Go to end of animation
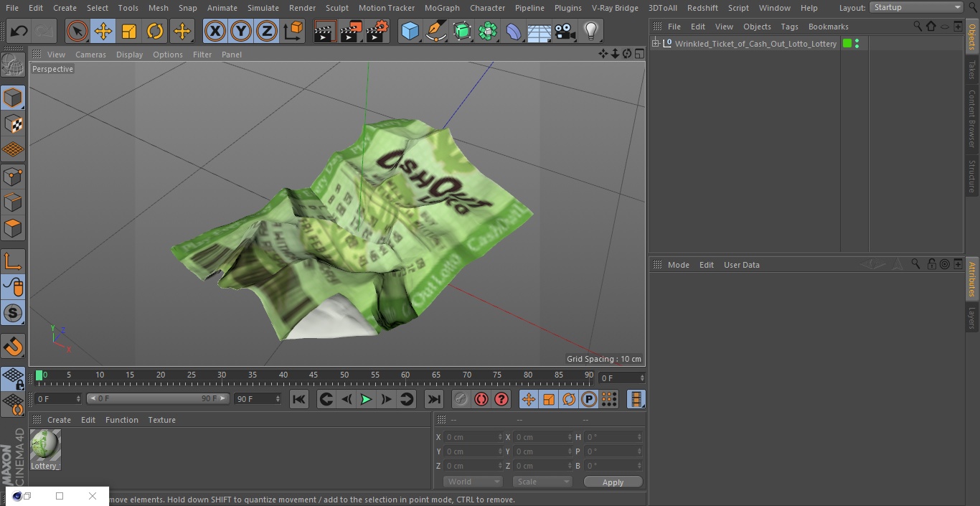 434,399
